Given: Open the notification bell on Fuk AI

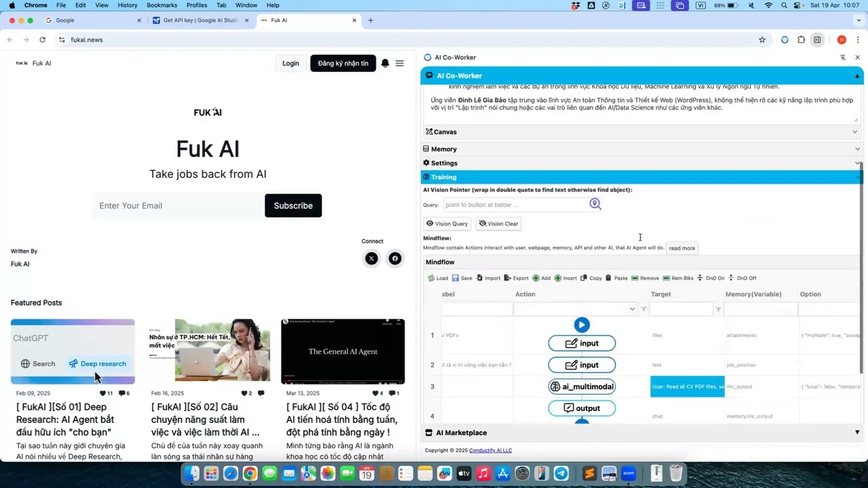Looking at the screenshot, I should click(385, 63).
